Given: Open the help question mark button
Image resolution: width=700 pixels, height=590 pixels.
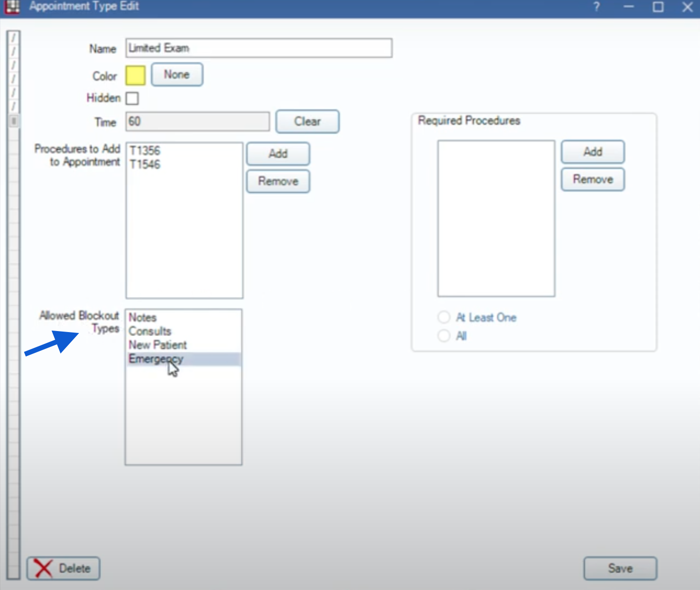Looking at the screenshot, I should click(597, 7).
